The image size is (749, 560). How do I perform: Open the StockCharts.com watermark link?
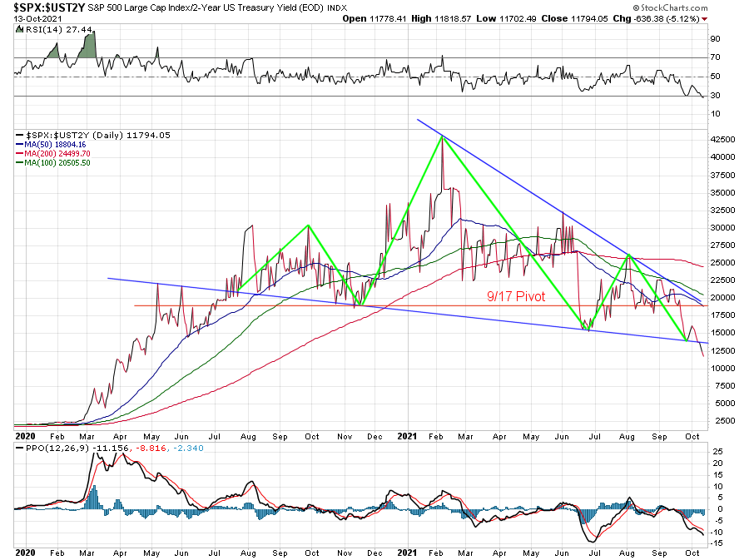670,7
